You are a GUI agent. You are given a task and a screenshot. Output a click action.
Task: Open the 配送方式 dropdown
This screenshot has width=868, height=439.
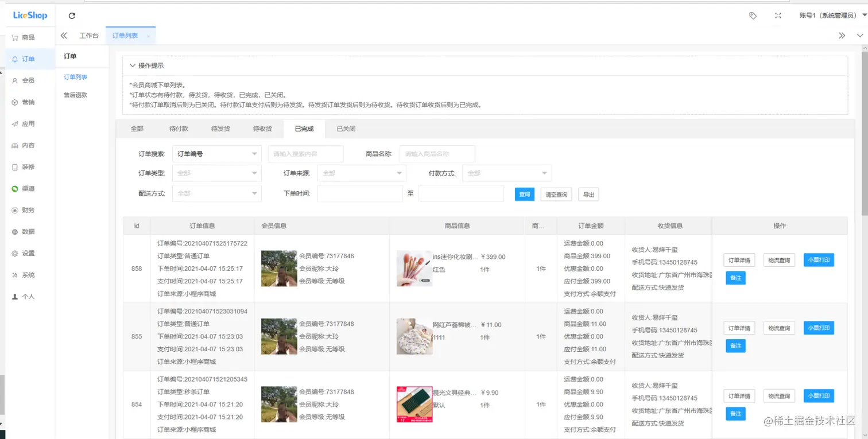217,193
